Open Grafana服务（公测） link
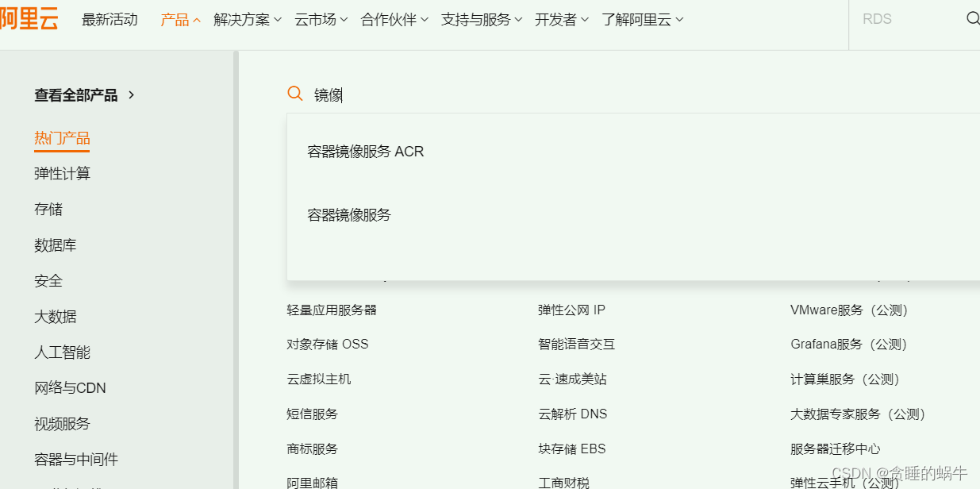980x489 pixels. pos(849,344)
